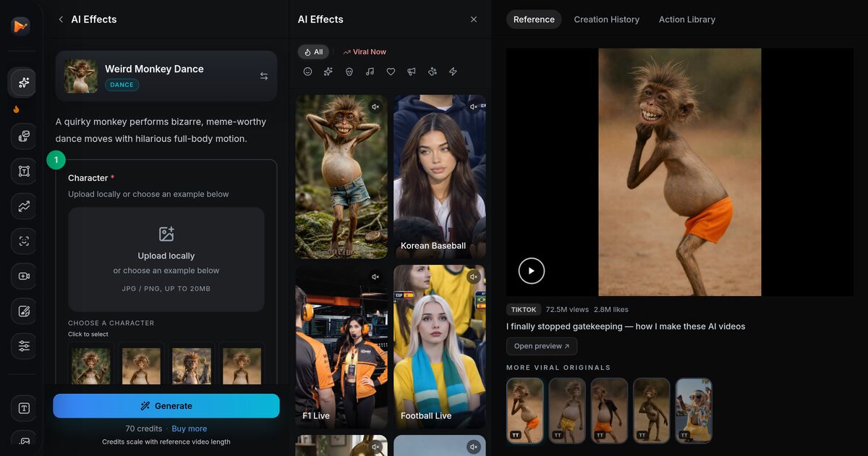This screenshot has height=456, width=868.
Task: Unmute the F1 Live card
Action: [x=375, y=276]
